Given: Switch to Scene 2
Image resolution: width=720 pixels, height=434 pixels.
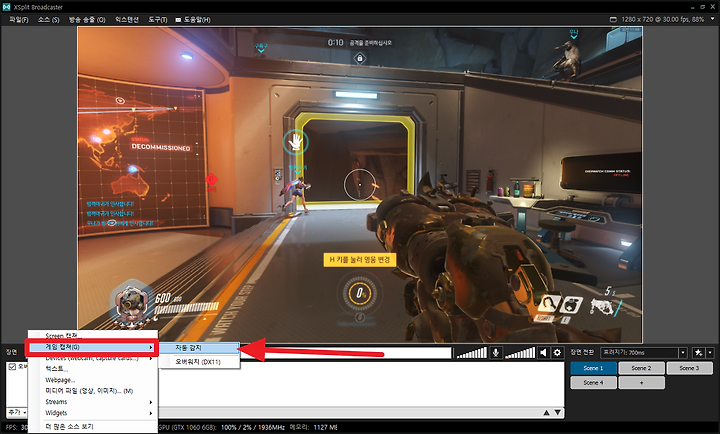Looking at the screenshot, I should 641,368.
